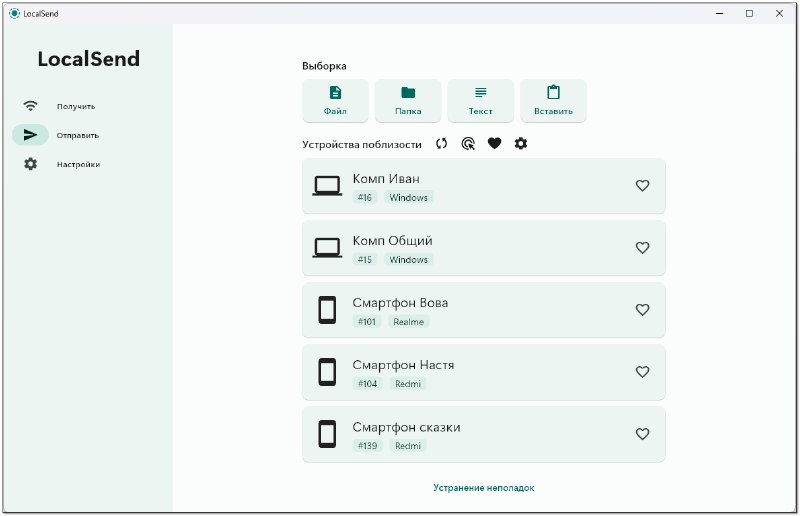Favorite the Комп Иван device

[642, 186]
